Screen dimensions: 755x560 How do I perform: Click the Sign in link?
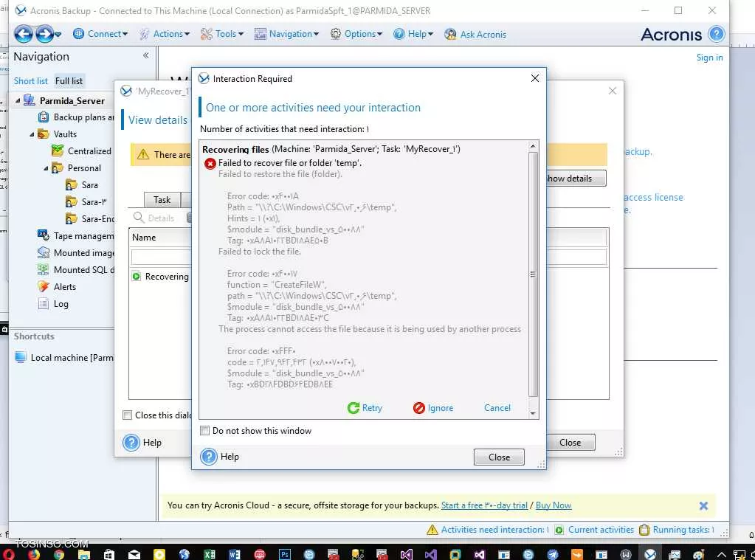709,58
